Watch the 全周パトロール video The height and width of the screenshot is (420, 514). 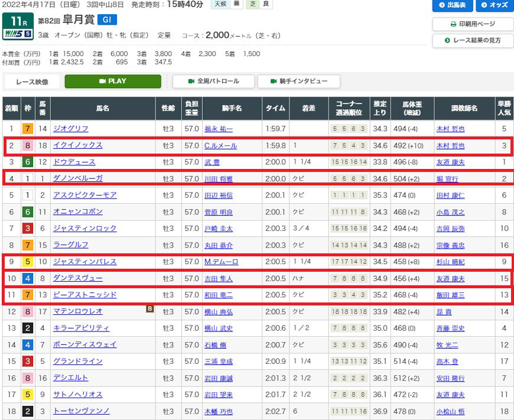click(214, 81)
